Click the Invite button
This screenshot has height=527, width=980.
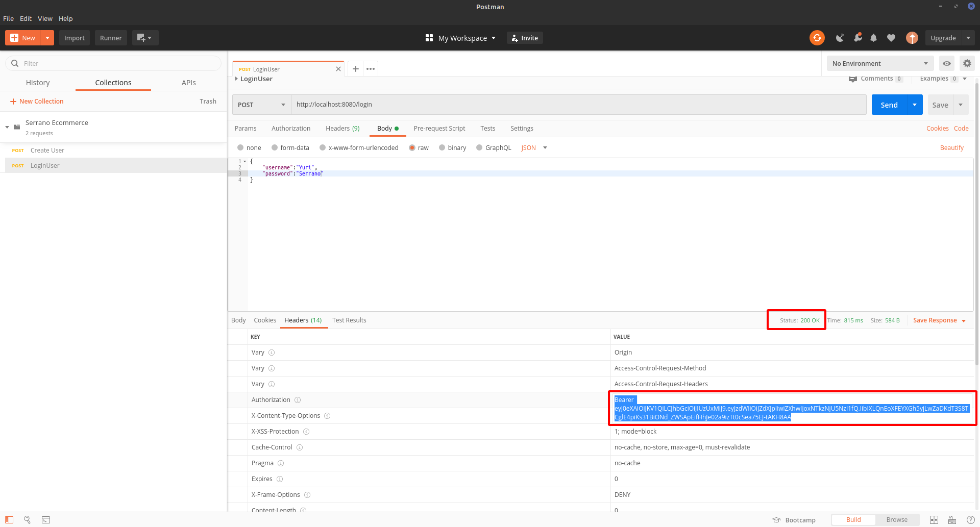pyautogui.click(x=525, y=38)
